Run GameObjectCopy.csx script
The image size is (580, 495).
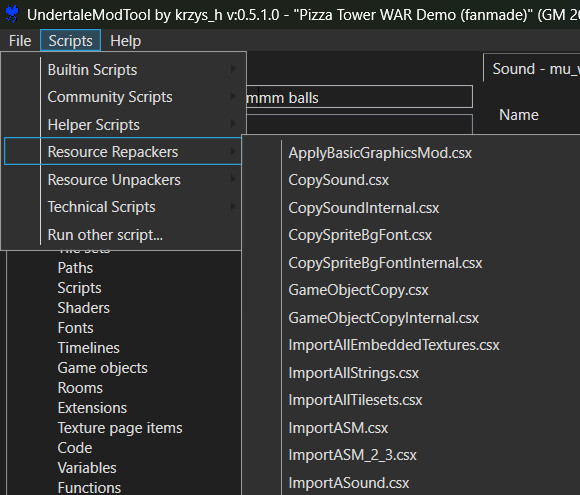pyautogui.click(x=358, y=290)
